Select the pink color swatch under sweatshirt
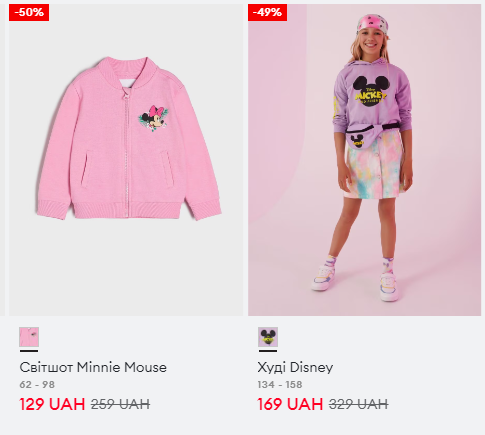The image size is (485, 435). [29, 337]
